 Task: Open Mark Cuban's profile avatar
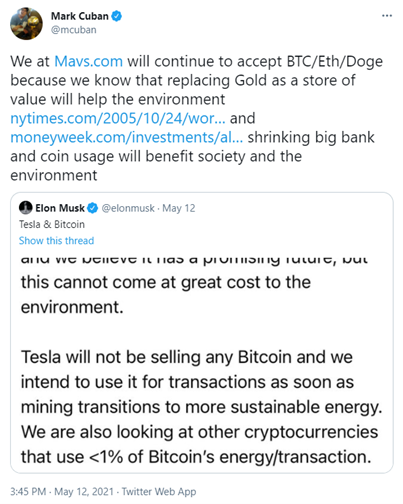click(x=26, y=23)
